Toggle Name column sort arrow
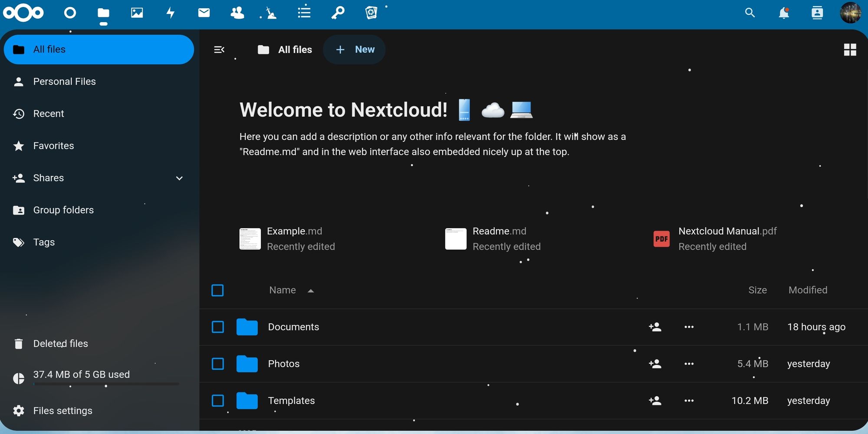The width and height of the screenshot is (868, 434). point(311,291)
